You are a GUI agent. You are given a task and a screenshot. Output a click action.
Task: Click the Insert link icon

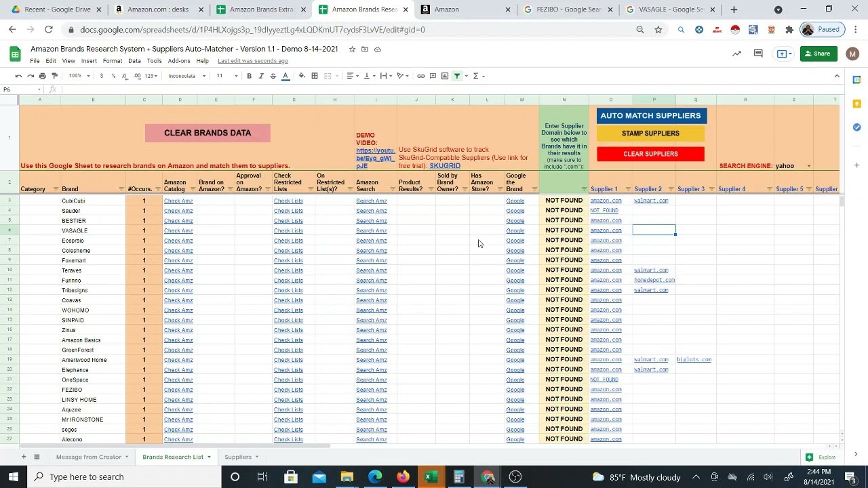click(421, 76)
